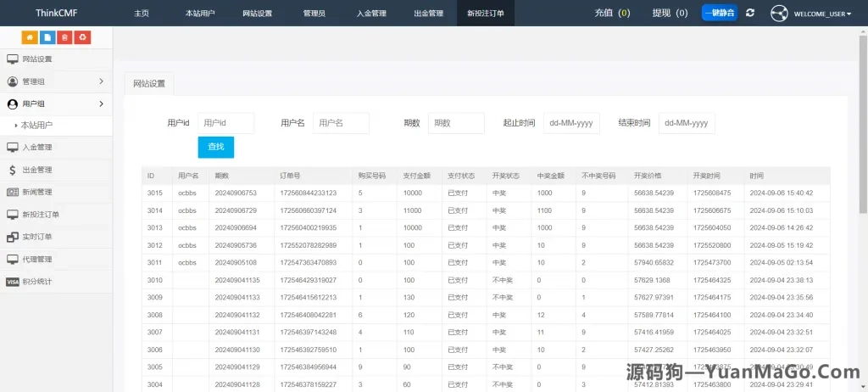Click the user avatar share icon
The width and height of the screenshot is (868, 392).
[779, 14]
